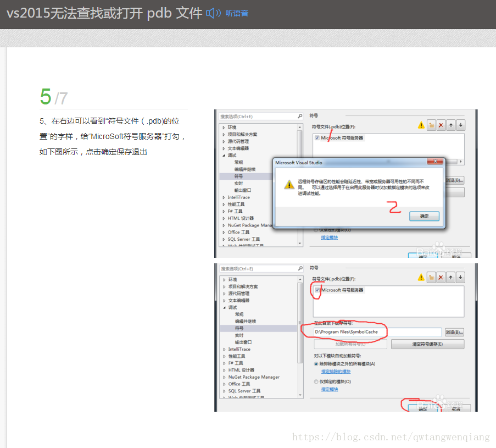The width and height of the screenshot is (496, 448).
Task: Click search magnifier in upper options dialog
Action: 300,116
